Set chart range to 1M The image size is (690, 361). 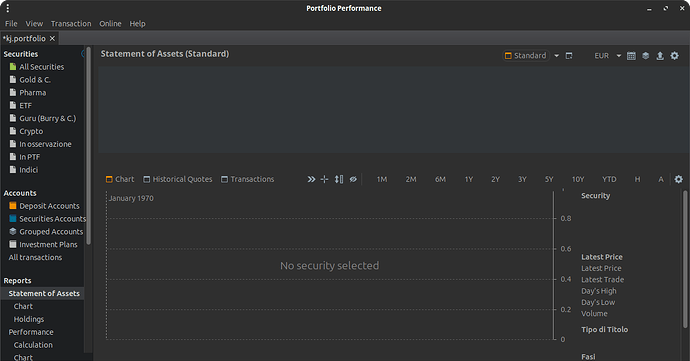[x=382, y=179]
